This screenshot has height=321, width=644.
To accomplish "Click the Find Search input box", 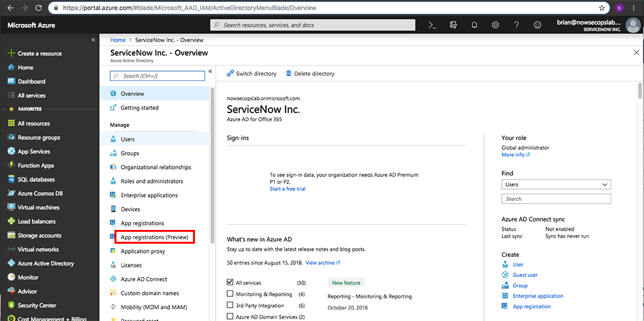I will [556, 199].
